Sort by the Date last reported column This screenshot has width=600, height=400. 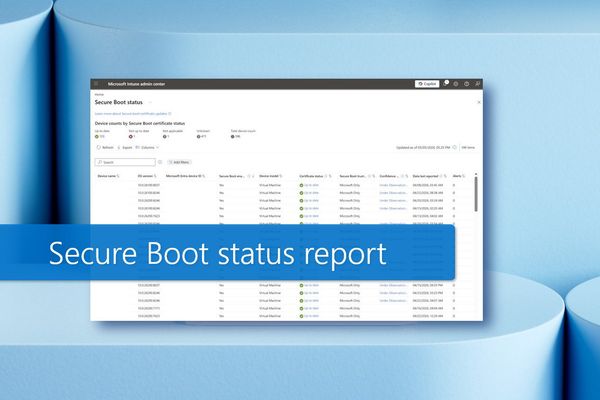tap(429, 176)
